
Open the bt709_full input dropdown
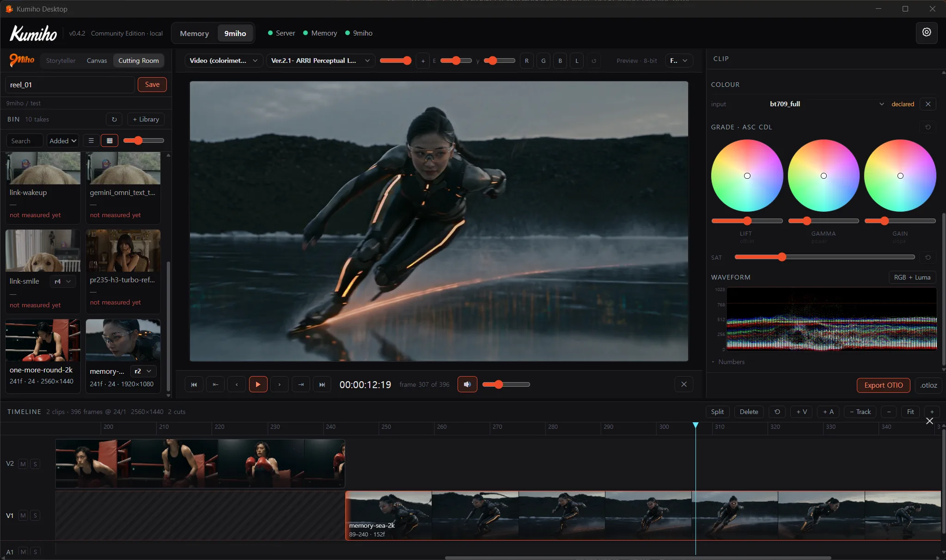point(827,104)
